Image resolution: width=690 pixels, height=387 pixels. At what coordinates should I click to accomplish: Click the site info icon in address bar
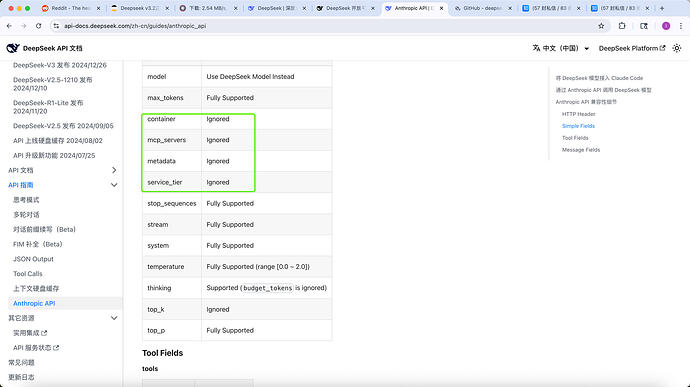pyautogui.click(x=56, y=26)
